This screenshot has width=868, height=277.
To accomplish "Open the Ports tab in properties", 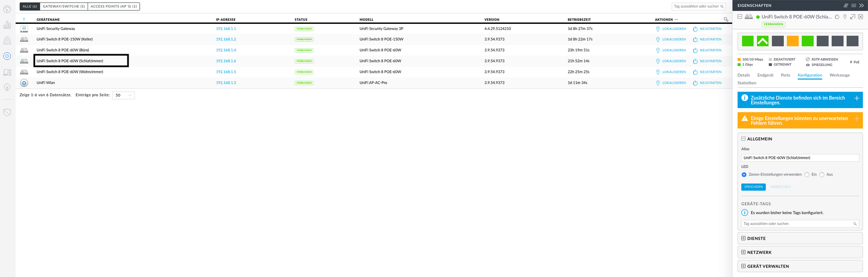I will pyautogui.click(x=786, y=75).
